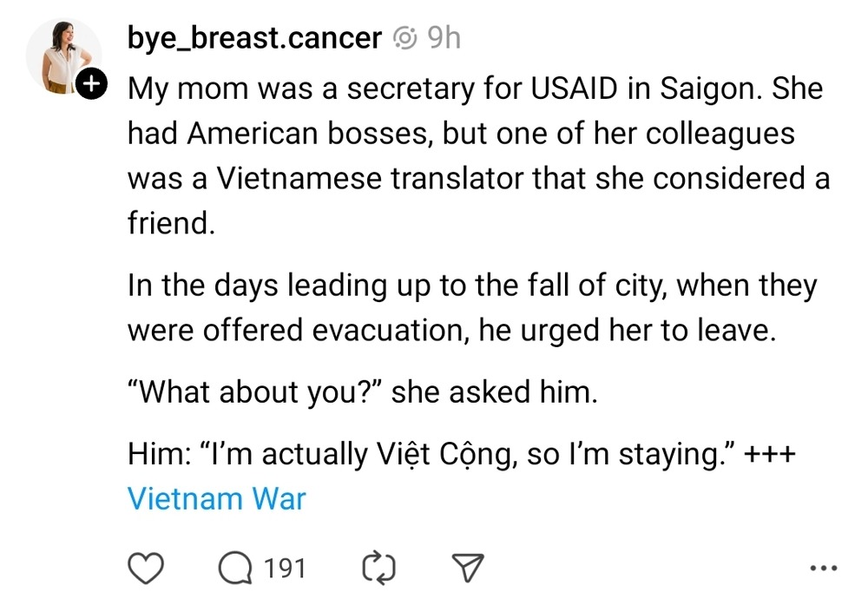View the 191 replies count
This screenshot has height=605, width=868.
tap(285, 569)
